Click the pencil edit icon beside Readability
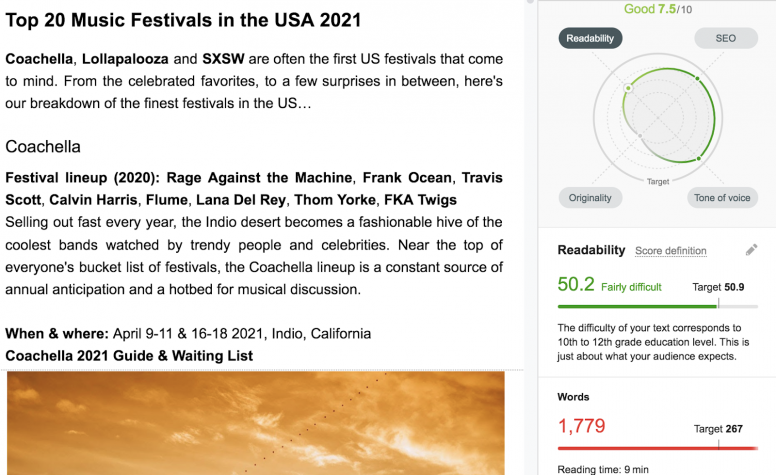The width and height of the screenshot is (776, 475). pyautogui.click(x=751, y=250)
